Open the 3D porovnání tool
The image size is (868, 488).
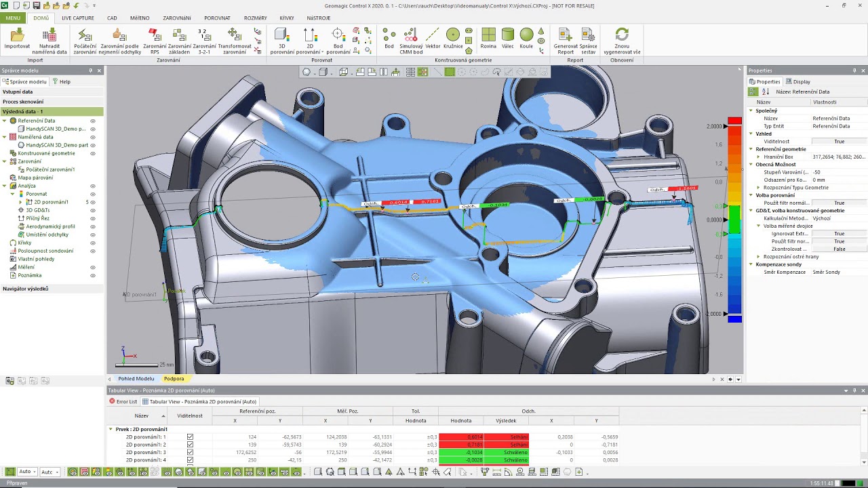pos(281,35)
